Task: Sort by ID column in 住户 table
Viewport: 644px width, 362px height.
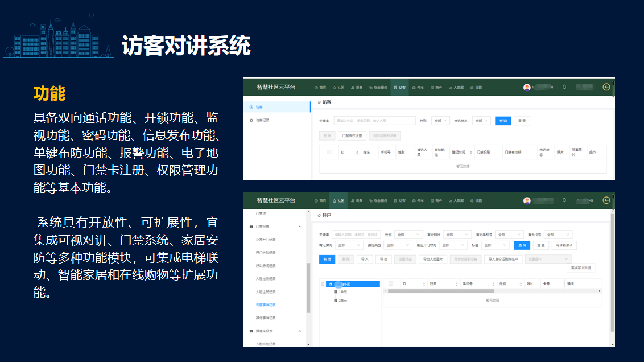Action: (424, 284)
